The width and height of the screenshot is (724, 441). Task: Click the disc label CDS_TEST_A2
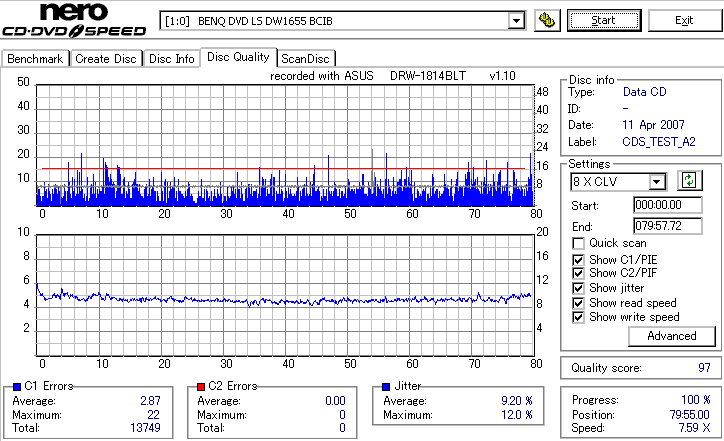tap(659, 142)
